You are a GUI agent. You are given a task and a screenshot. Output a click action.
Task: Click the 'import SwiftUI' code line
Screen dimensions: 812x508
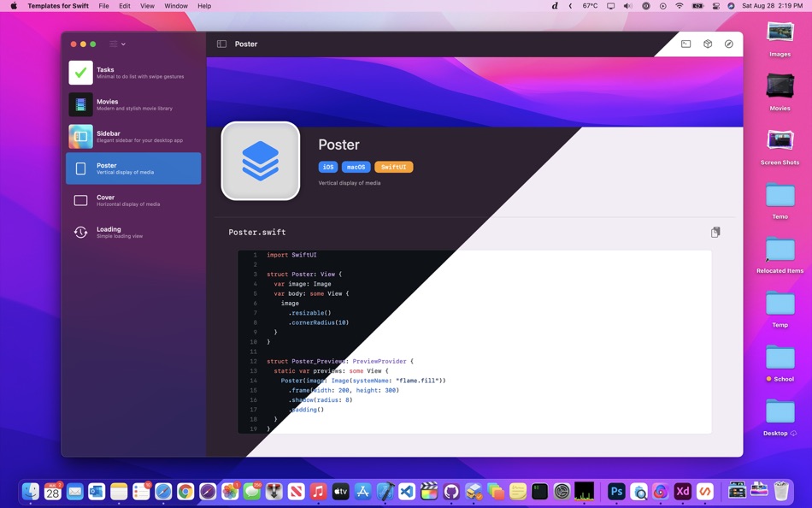coord(291,255)
